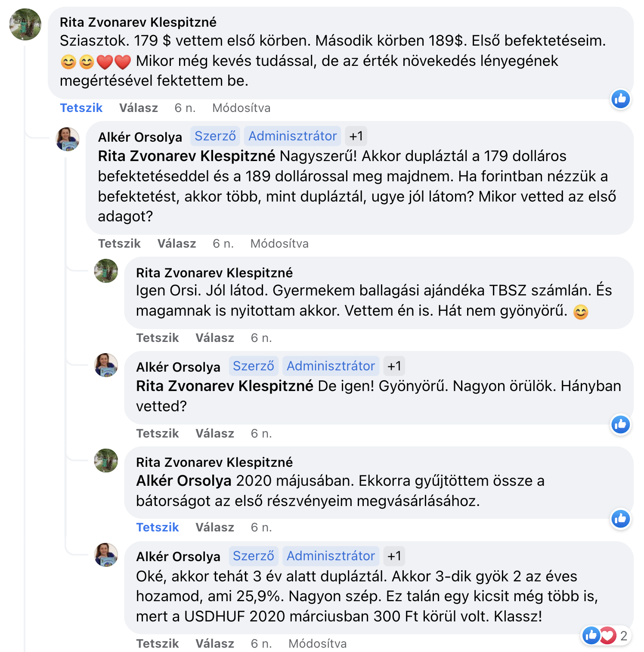Toggle Tetszik on the '2020 májusában' reply
The height and width of the screenshot is (652, 644).
(157, 528)
